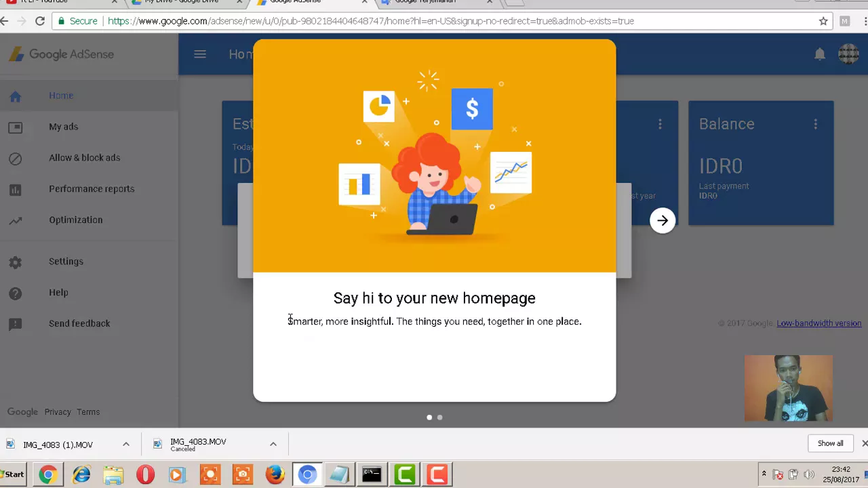This screenshot has height=488, width=868.
Task: Open the Low-bandwidth version link
Action: coord(818,323)
